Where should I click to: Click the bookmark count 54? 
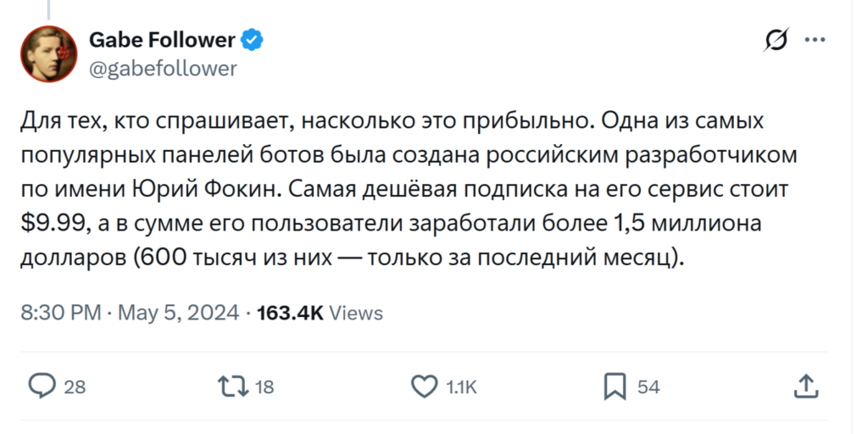(x=648, y=387)
